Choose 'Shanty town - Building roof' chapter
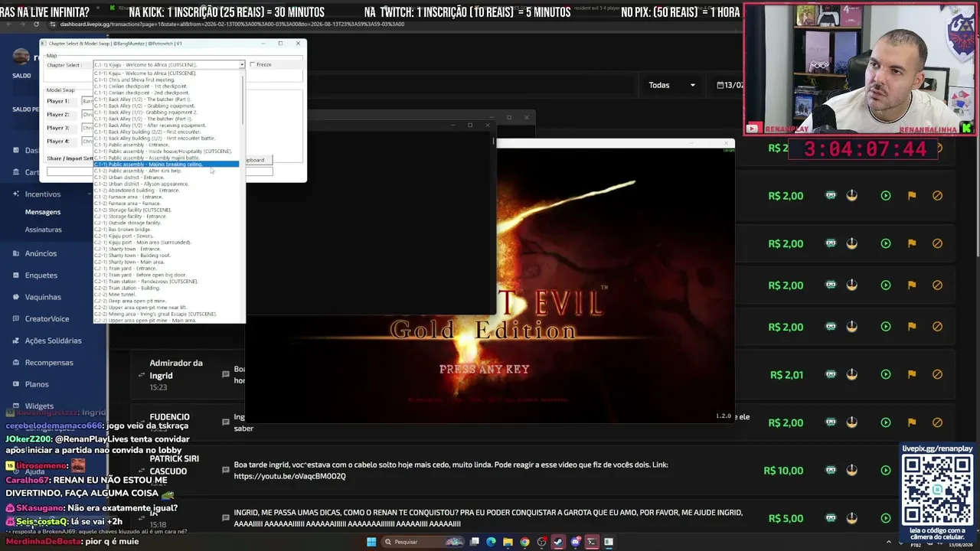 coord(166,256)
